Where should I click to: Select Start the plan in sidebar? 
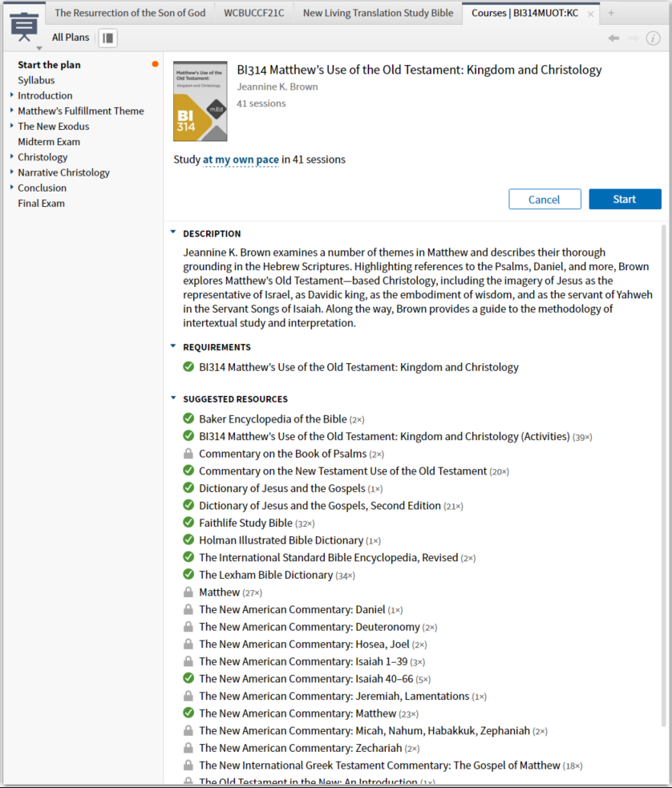pyautogui.click(x=49, y=65)
